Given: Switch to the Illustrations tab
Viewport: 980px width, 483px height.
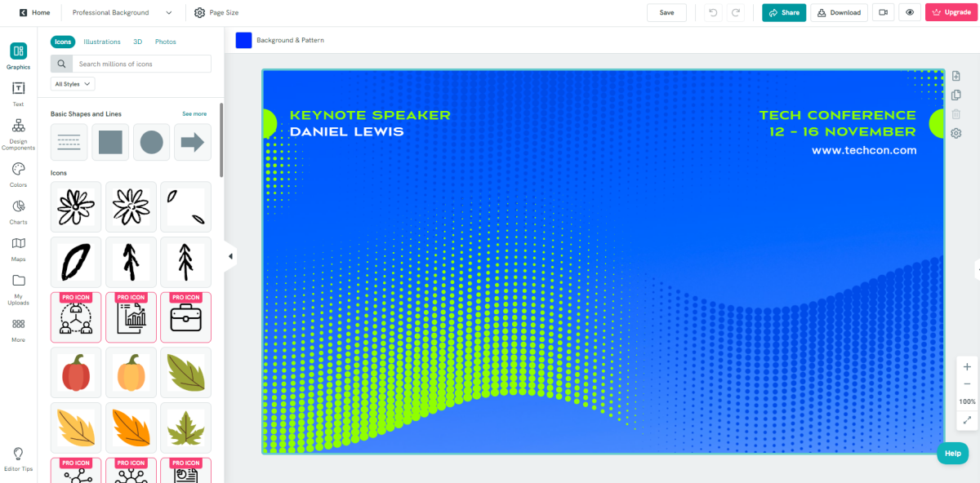Looking at the screenshot, I should pyautogui.click(x=102, y=42).
